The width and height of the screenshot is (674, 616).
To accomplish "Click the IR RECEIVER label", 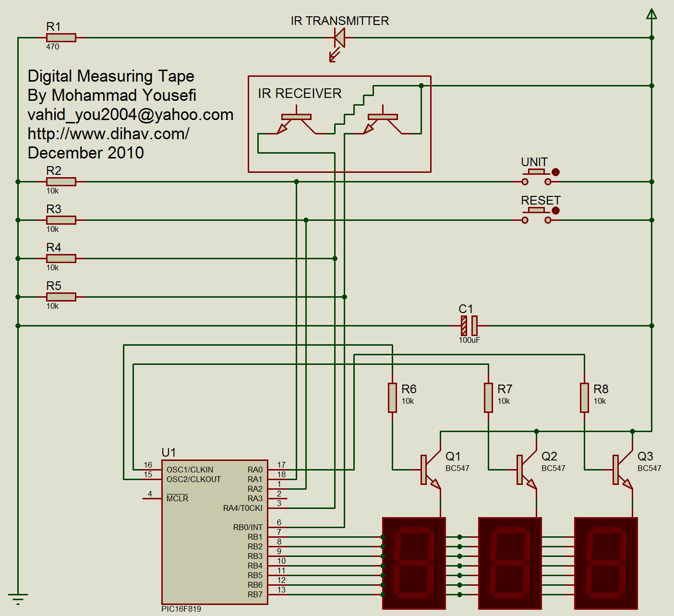I will (x=300, y=93).
